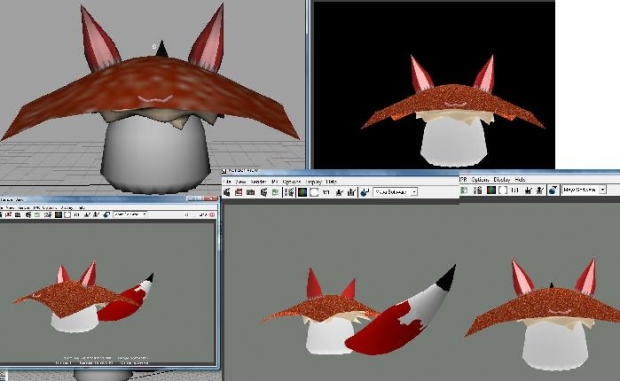
Task: Toggle RGB channels display in right Render View
Action: [491, 190]
